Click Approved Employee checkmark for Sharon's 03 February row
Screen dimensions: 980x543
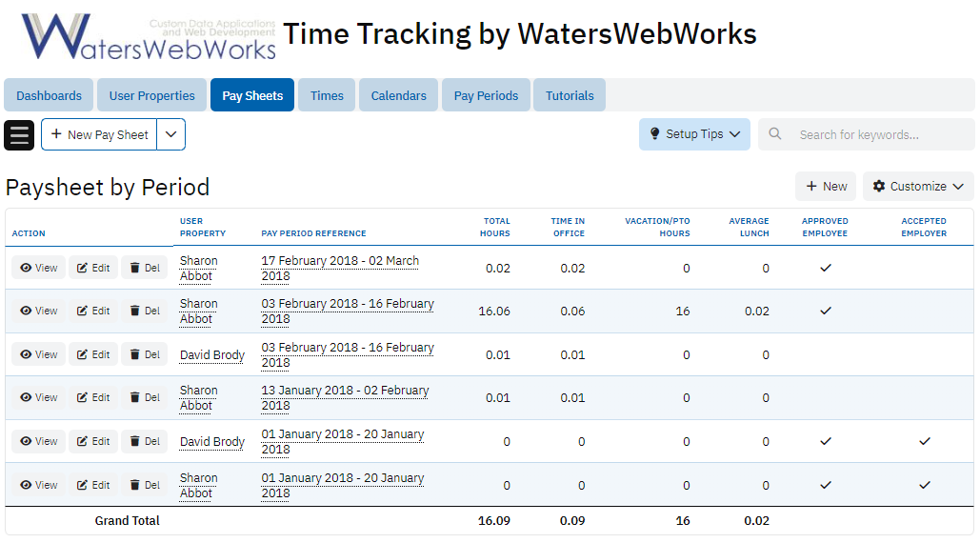(825, 312)
